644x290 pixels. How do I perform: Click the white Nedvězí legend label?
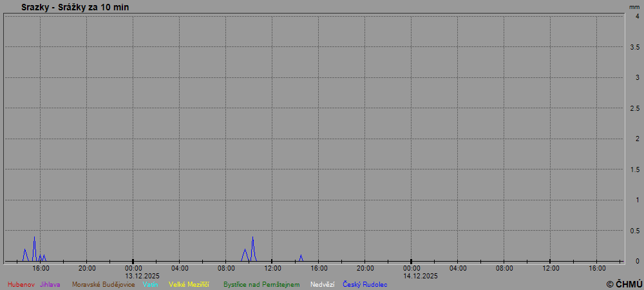[x=322, y=284]
